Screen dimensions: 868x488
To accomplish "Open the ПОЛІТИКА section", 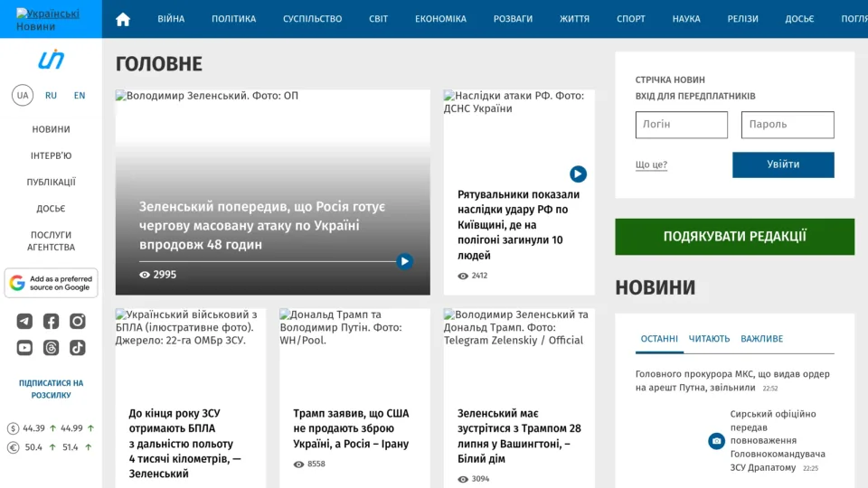I will point(233,19).
